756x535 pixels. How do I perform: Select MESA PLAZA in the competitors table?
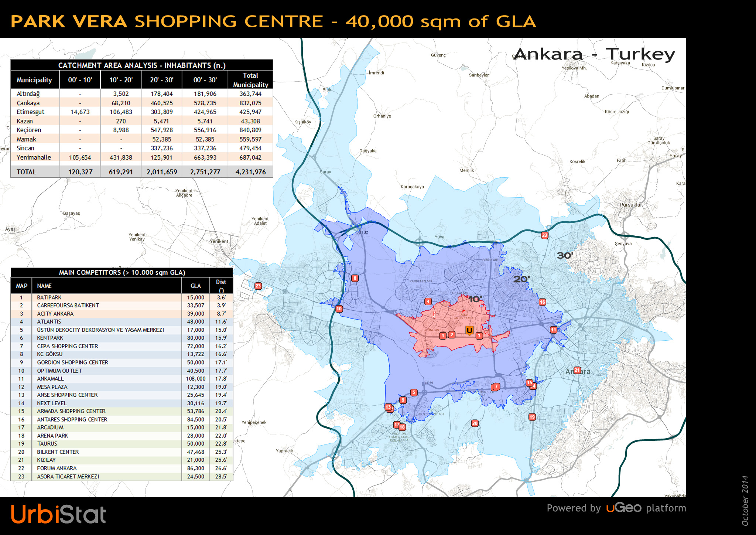(x=52, y=387)
